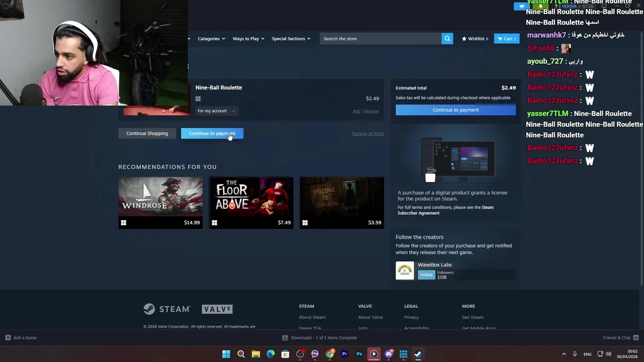Click Continue Shopping button
644x362 pixels.
[147, 133]
